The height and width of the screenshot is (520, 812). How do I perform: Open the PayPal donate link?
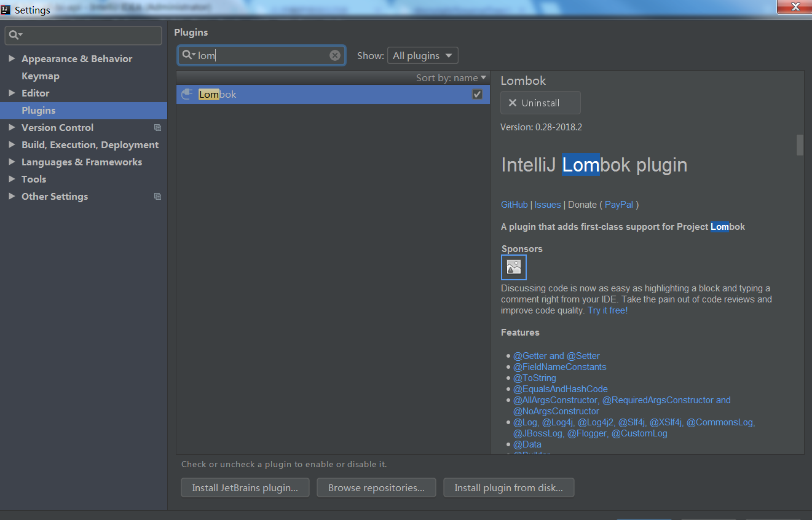(619, 205)
